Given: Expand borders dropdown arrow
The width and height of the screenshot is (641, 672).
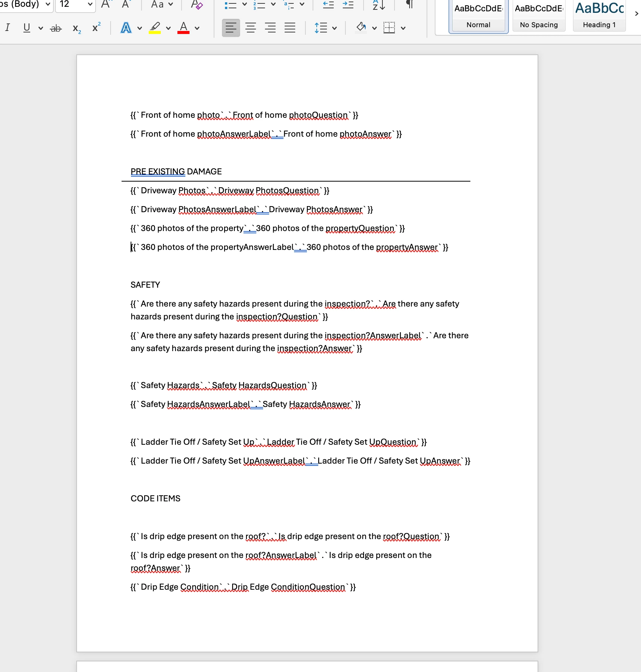Looking at the screenshot, I should [x=403, y=28].
